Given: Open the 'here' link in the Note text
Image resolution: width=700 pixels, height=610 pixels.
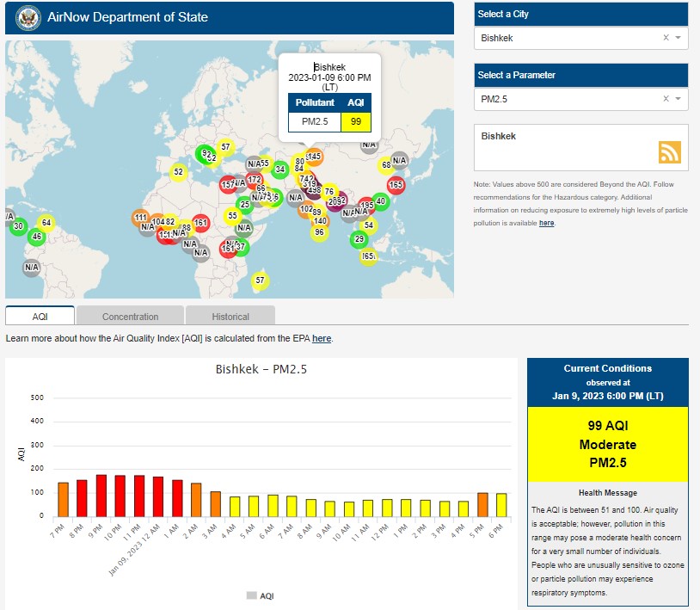Looking at the screenshot, I should point(546,223).
